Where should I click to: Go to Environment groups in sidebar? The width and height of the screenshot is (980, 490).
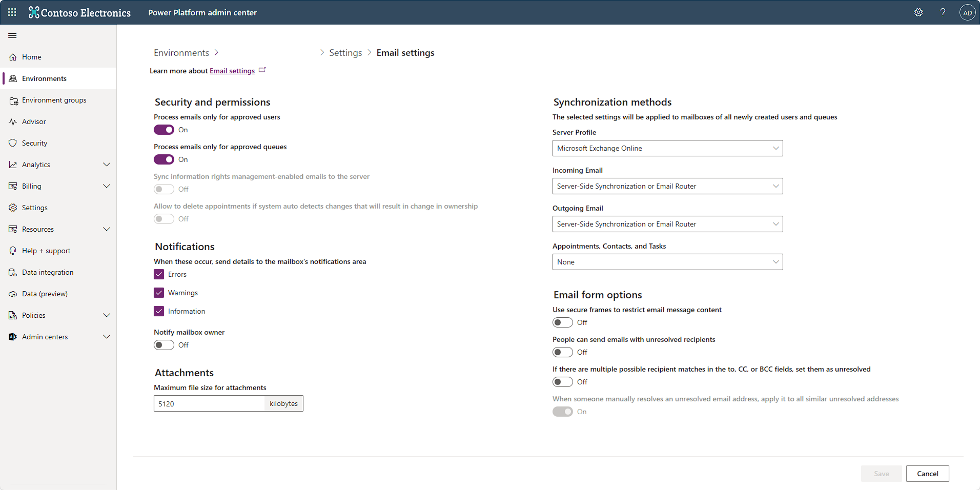(x=54, y=100)
